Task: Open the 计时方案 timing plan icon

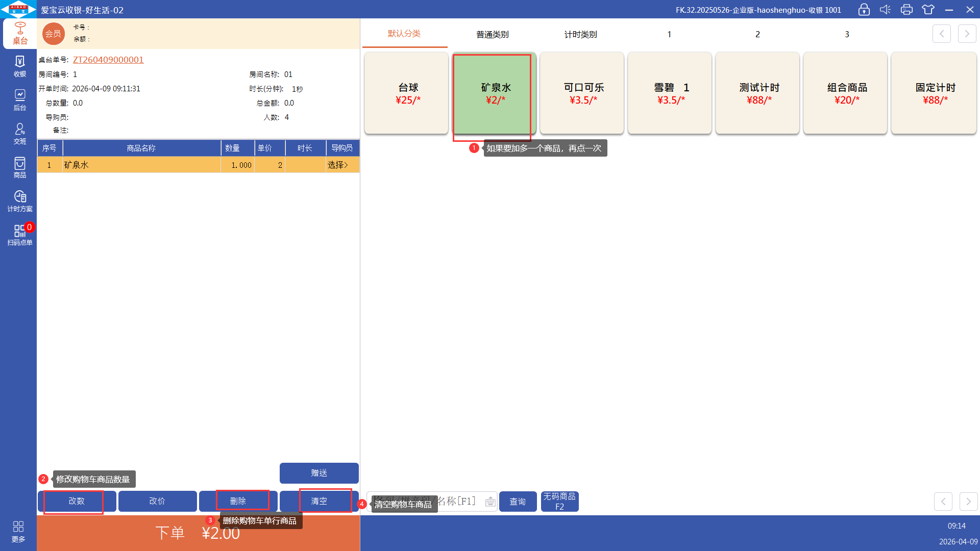Action: [x=19, y=201]
